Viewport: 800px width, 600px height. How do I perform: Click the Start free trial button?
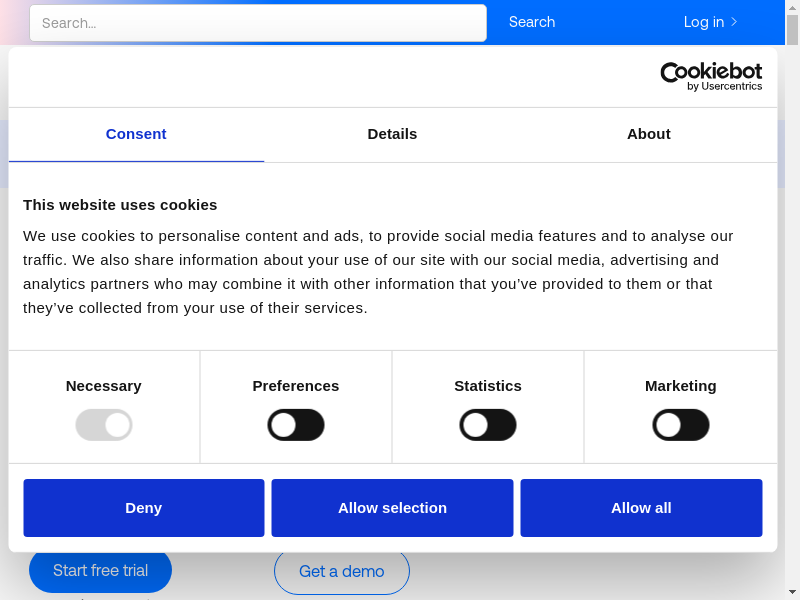coord(100,571)
